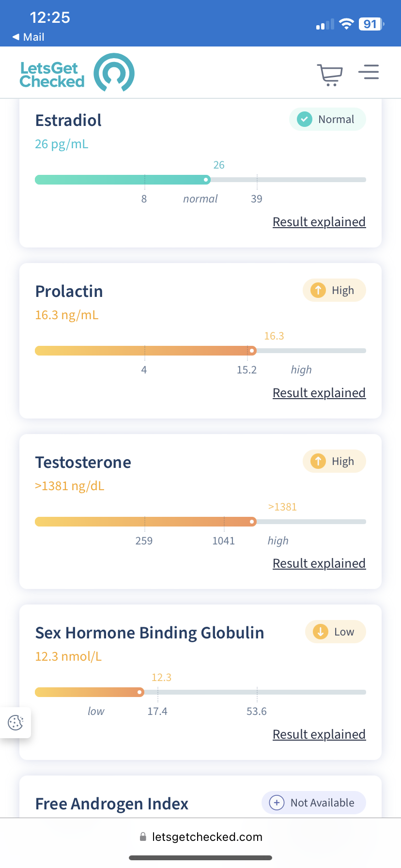Tap the Free Androgen Index heading

point(112,804)
